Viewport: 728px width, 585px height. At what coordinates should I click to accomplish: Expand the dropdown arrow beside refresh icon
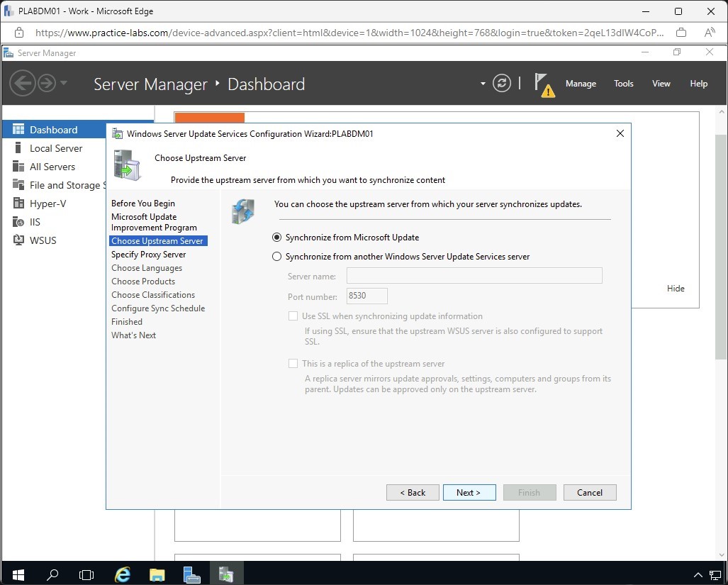483,84
